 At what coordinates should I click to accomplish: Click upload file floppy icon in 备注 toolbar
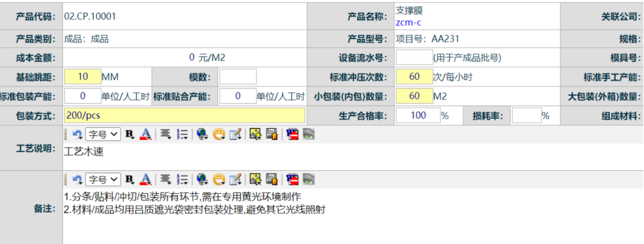pos(272,179)
